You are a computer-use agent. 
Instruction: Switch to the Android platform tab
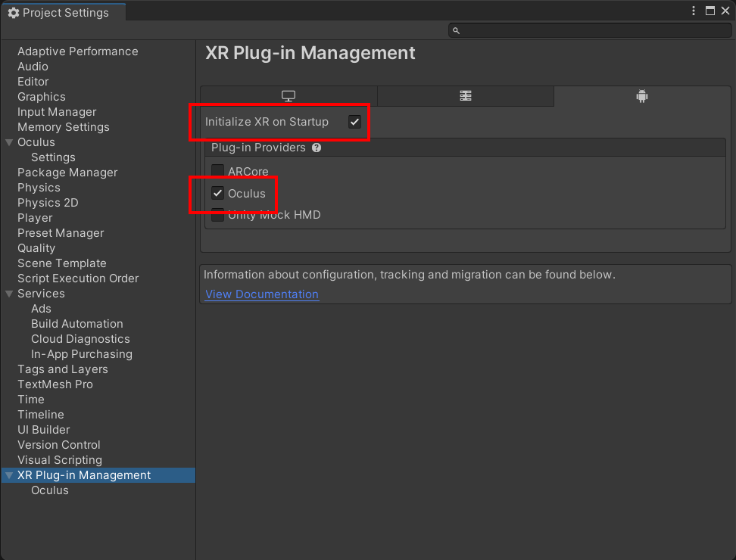tap(642, 96)
